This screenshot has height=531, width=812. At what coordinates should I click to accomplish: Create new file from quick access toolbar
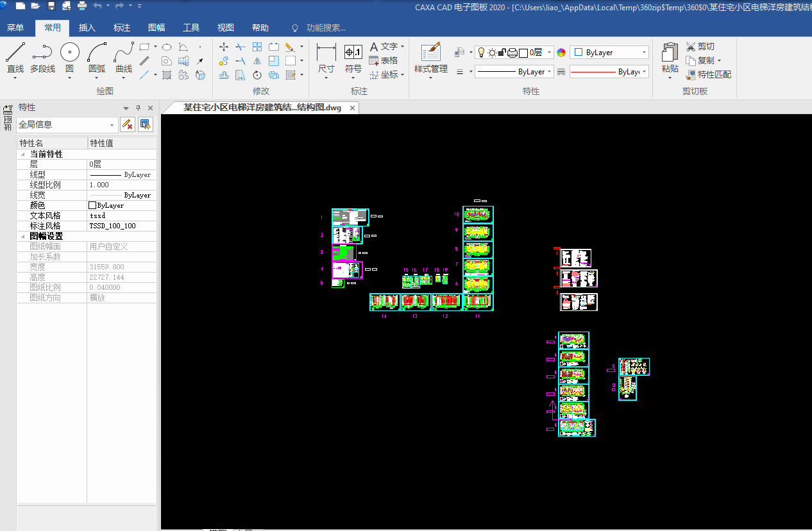(x=21, y=6)
